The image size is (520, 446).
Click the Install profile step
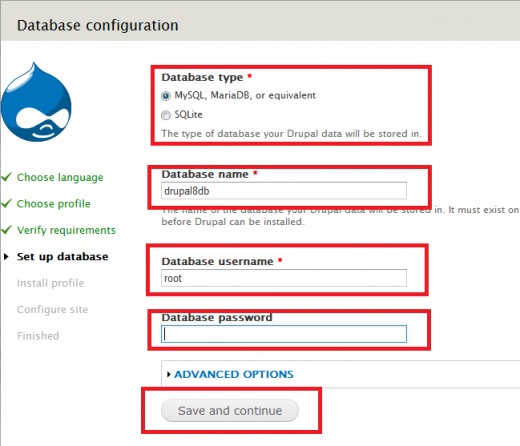pyautogui.click(x=50, y=283)
